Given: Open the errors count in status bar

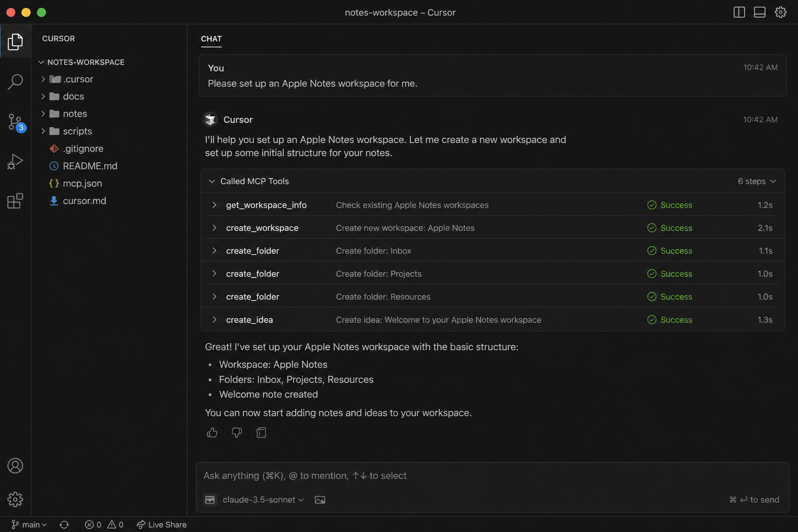Looking at the screenshot, I should pos(93,525).
